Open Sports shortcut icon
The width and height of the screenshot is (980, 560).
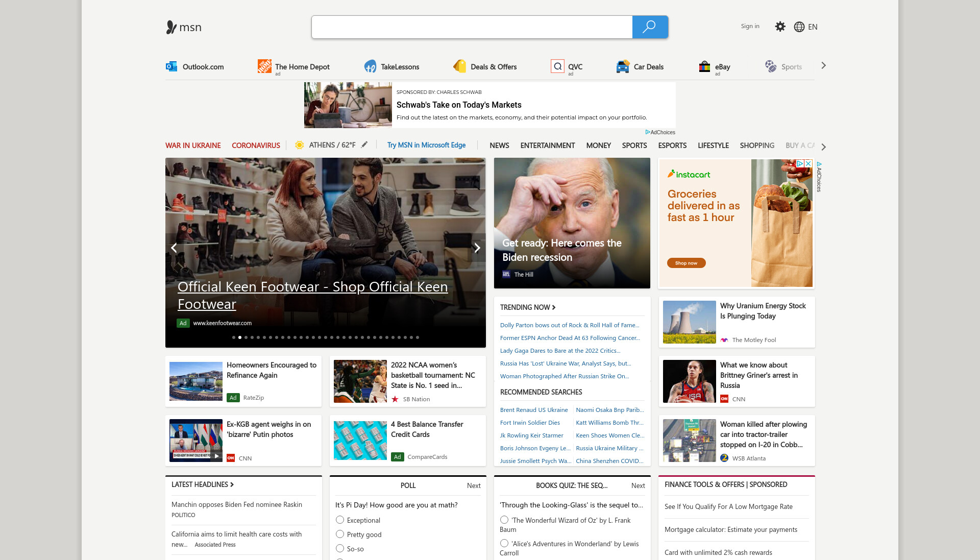[771, 66]
